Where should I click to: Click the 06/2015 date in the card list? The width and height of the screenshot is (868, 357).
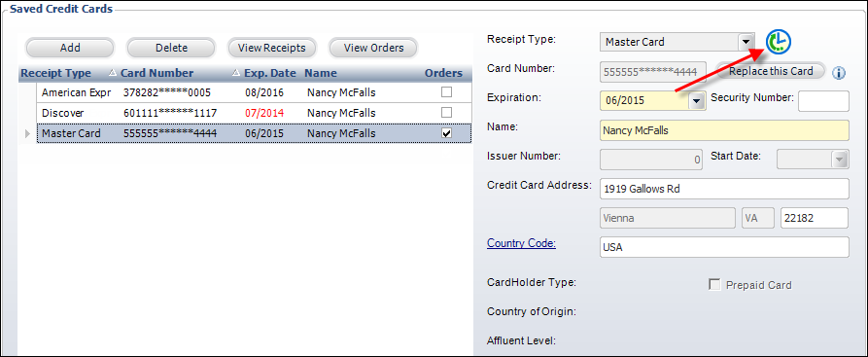coord(264,133)
